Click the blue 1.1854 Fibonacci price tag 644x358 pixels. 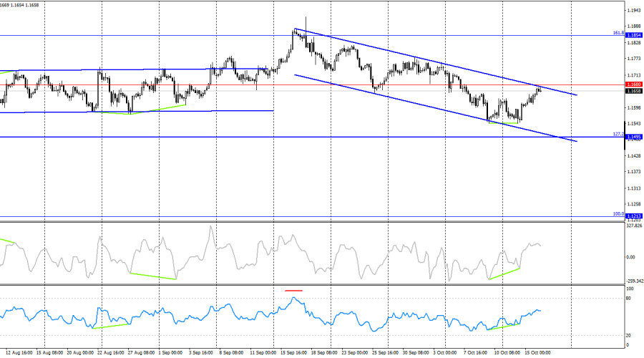634,35
